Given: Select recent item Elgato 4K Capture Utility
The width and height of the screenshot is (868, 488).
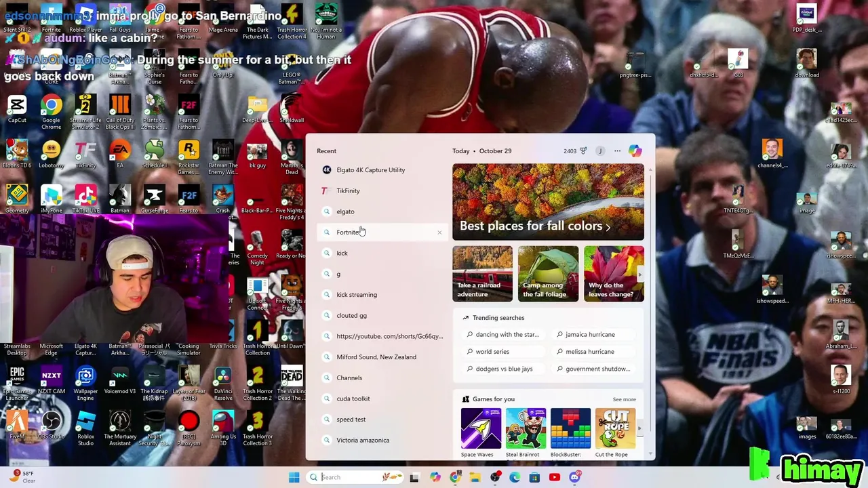Looking at the screenshot, I should 382,170.
